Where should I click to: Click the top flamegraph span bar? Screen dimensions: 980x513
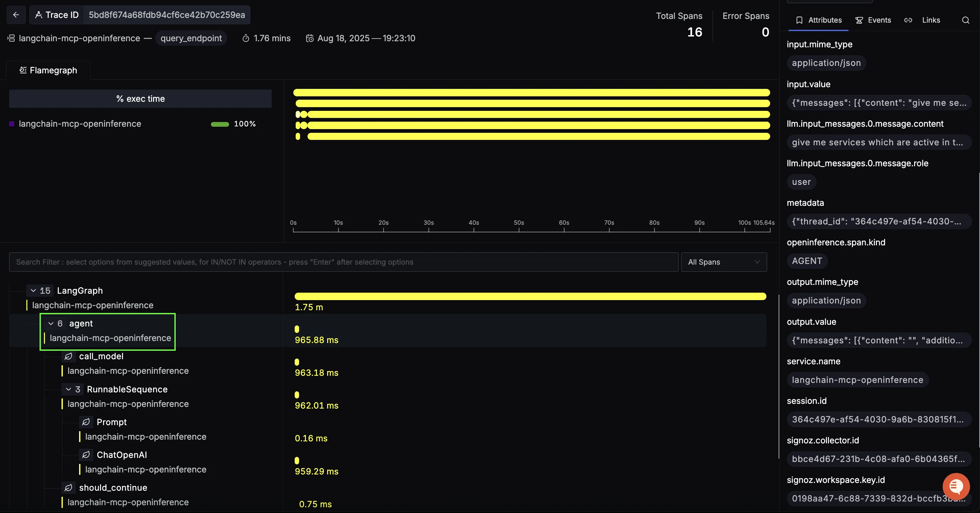[x=532, y=93]
